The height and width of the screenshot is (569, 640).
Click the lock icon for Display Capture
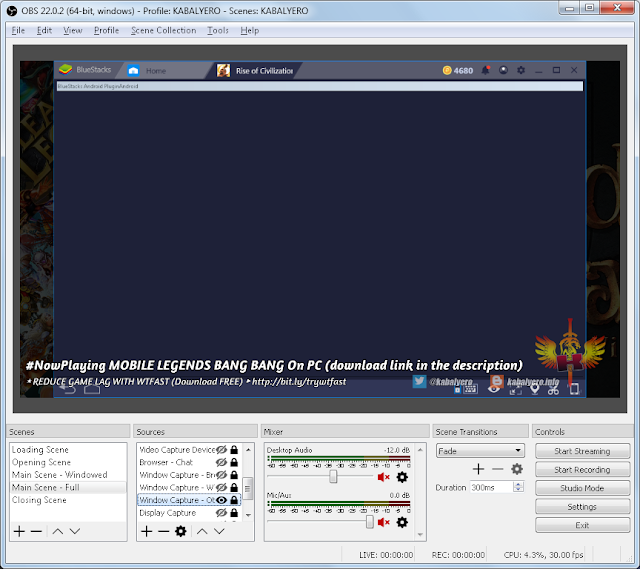234,513
